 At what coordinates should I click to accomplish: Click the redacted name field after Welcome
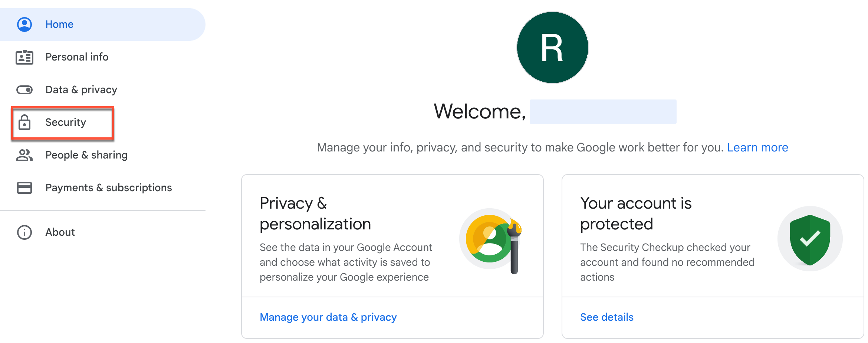[603, 112]
